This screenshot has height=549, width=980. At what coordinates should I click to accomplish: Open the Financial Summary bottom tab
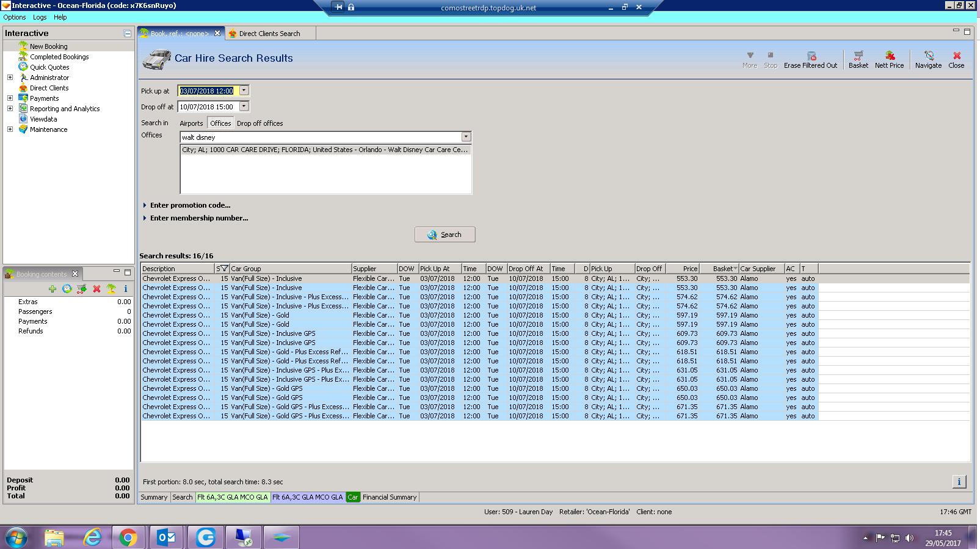point(390,497)
